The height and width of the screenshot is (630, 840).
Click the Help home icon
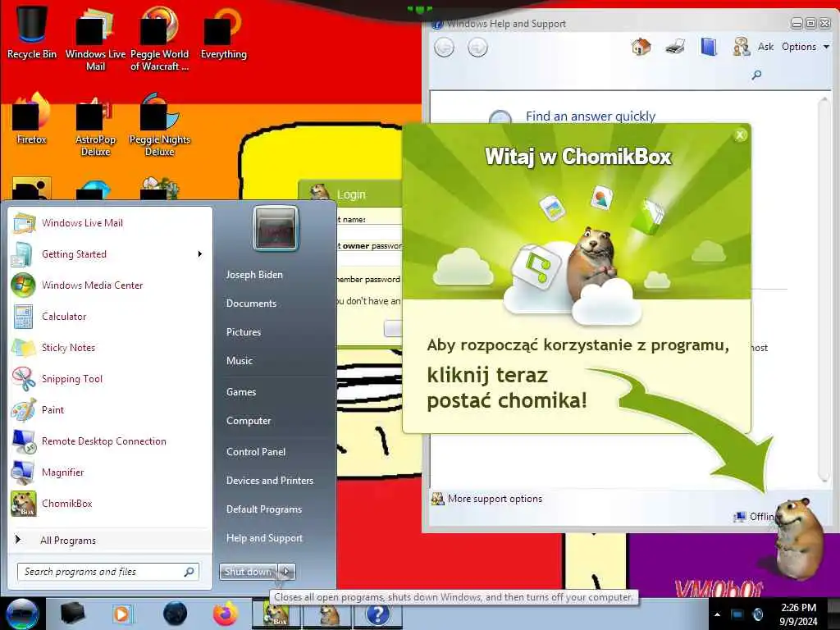coord(641,47)
